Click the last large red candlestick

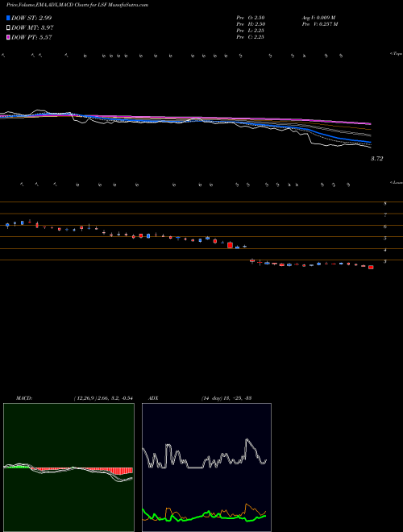click(371, 268)
